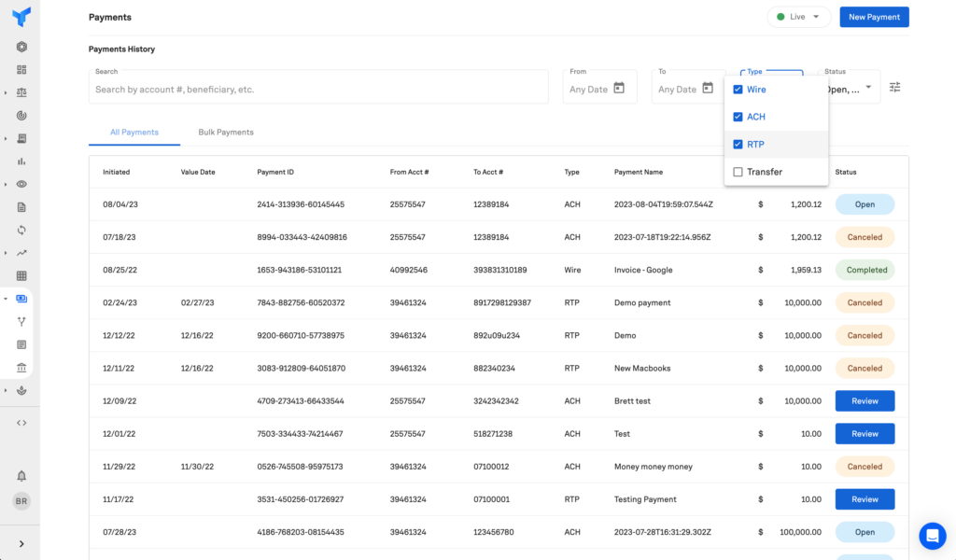Open the radar spiral sidebar icon
Viewport: 956px width, 560px height.
[21, 115]
